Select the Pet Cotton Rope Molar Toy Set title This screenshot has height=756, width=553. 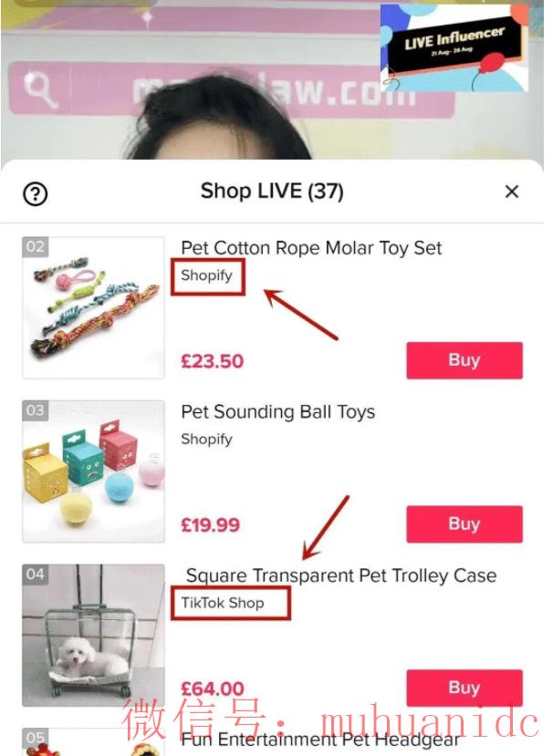click(x=311, y=248)
